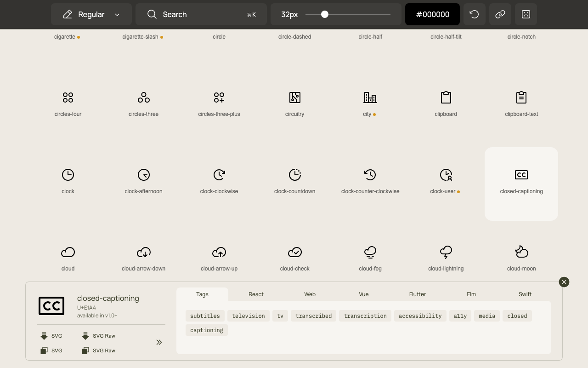
Task: Switch to the Flutter tab
Action: coord(418,294)
